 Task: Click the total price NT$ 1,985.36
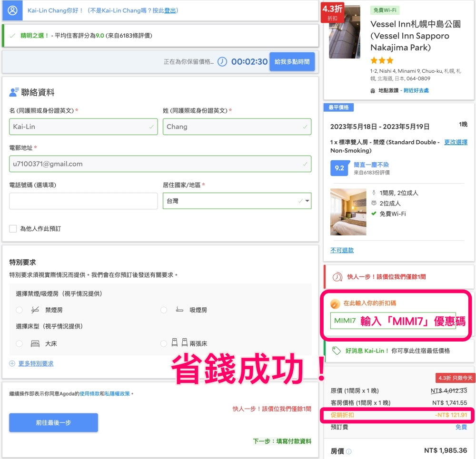(446, 450)
